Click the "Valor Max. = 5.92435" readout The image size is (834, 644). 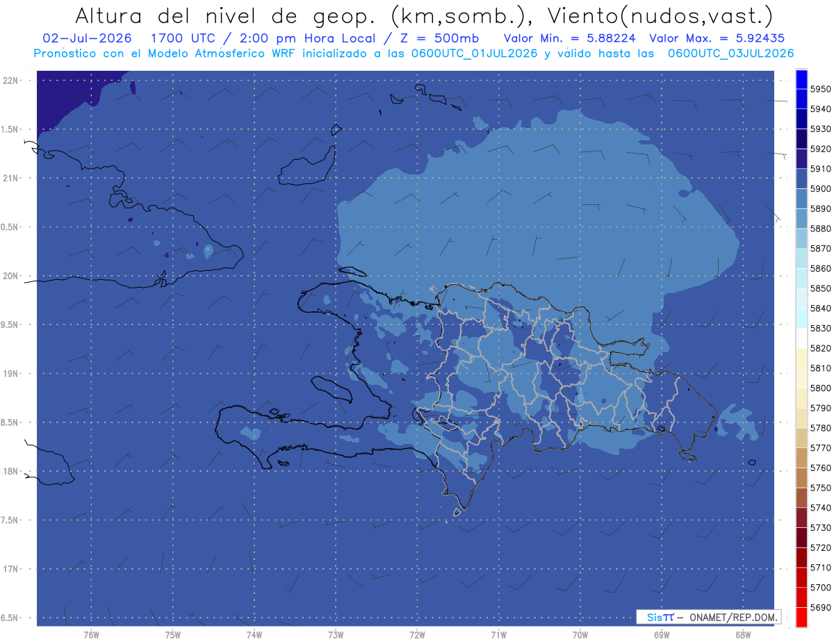pos(717,38)
